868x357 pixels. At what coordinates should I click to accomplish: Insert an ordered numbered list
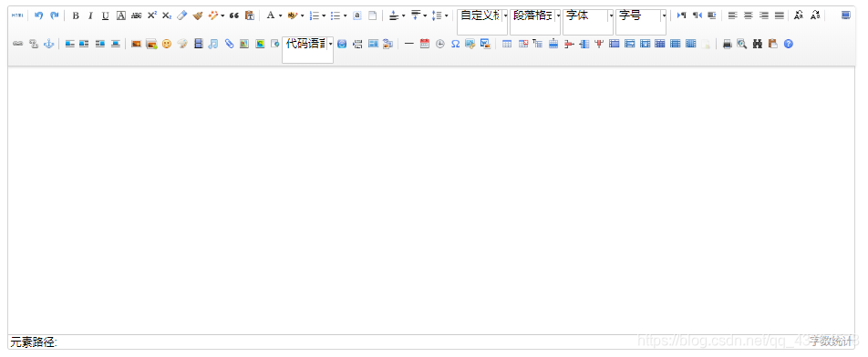tap(315, 15)
